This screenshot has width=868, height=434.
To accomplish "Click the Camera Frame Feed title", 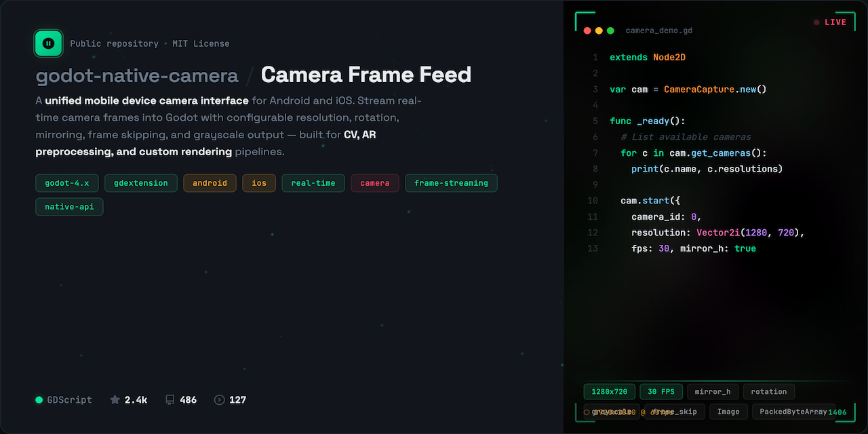I will (x=366, y=75).
